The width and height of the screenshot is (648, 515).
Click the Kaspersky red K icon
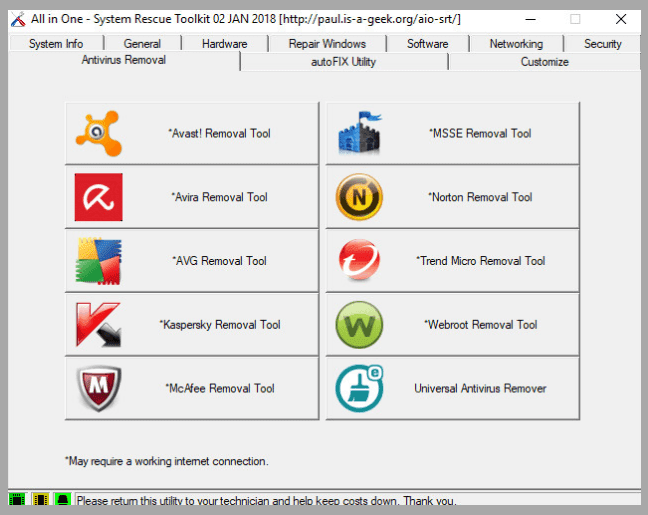coord(98,324)
